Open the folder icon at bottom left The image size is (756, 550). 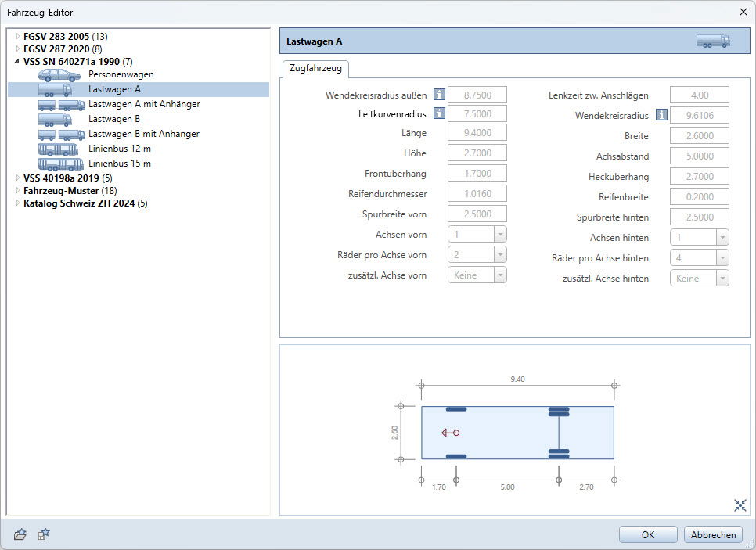click(20, 534)
